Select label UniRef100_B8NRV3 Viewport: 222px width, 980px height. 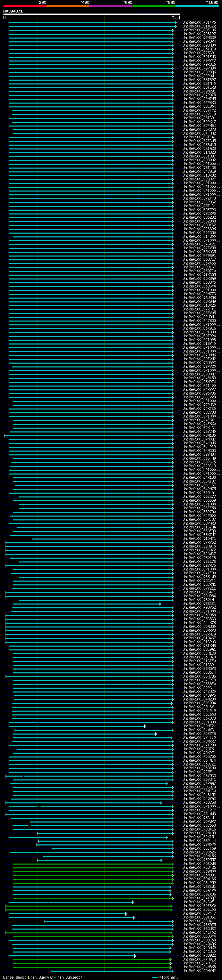[199, 630]
